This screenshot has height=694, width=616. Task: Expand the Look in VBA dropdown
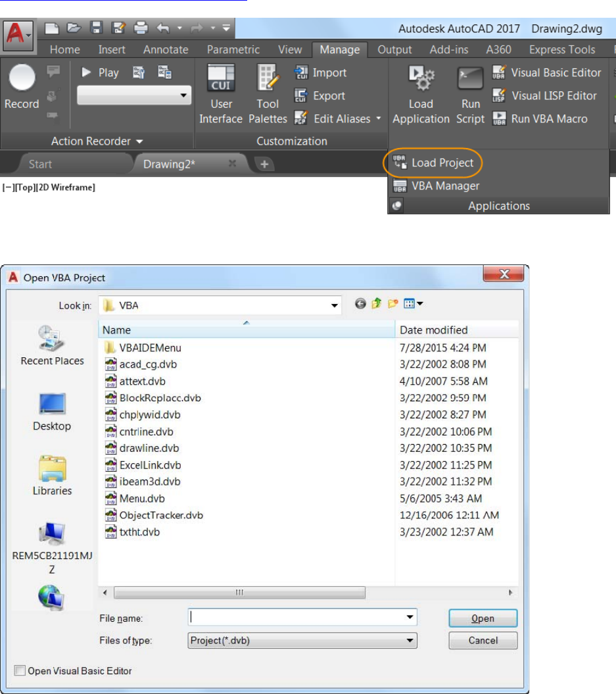pos(335,306)
